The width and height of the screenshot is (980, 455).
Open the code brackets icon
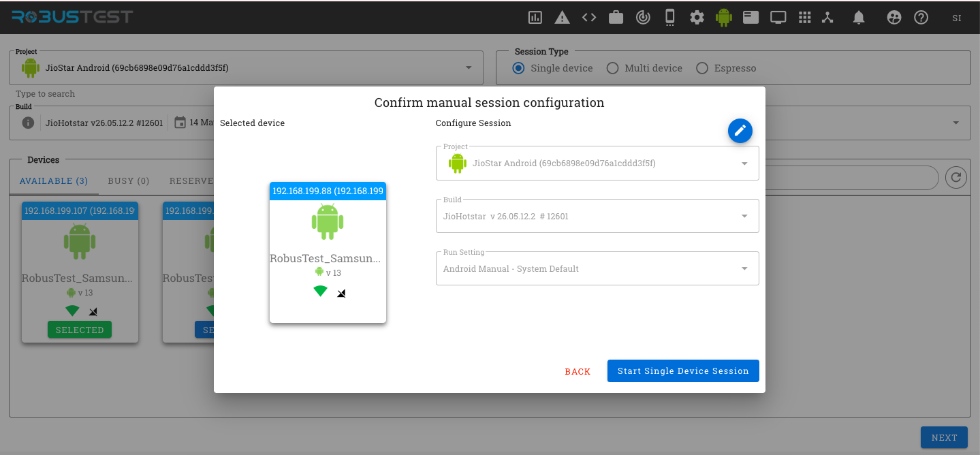coord(589,18)
